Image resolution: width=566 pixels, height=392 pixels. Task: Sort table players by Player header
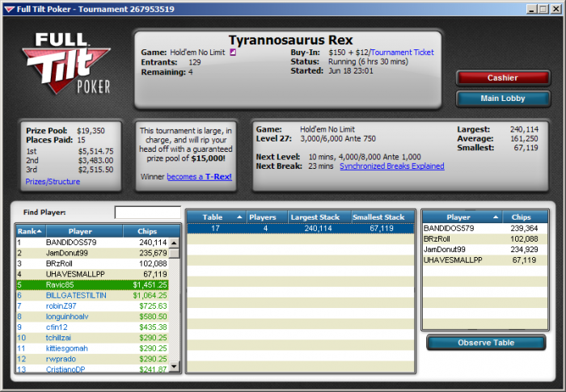click(x=463, y=217)
